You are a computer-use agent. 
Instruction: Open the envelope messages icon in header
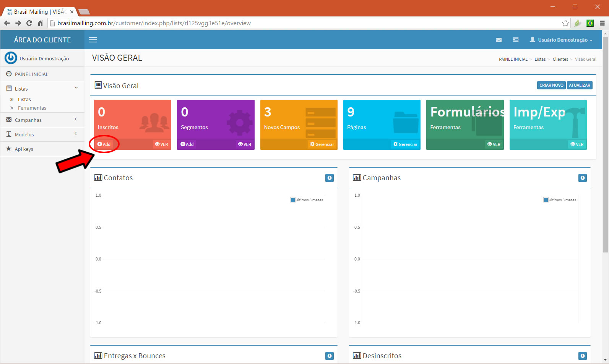499,40
